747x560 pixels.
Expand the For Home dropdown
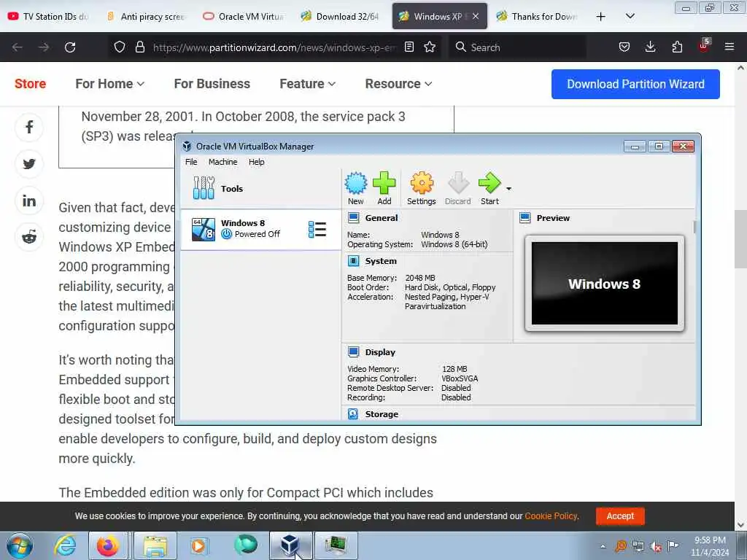tap(109, 84)
